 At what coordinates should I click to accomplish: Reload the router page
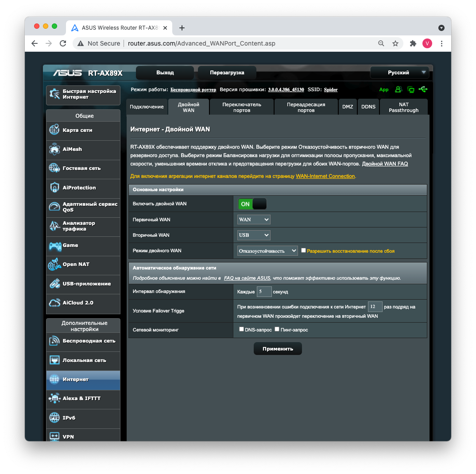63,43
